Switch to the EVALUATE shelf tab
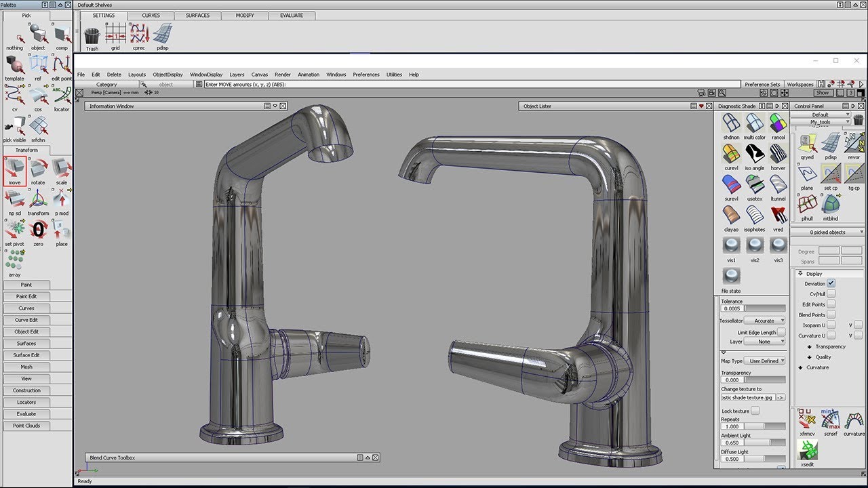Viewport: 868px width, 488px height. pyautogui.click(x=292, y=15)
